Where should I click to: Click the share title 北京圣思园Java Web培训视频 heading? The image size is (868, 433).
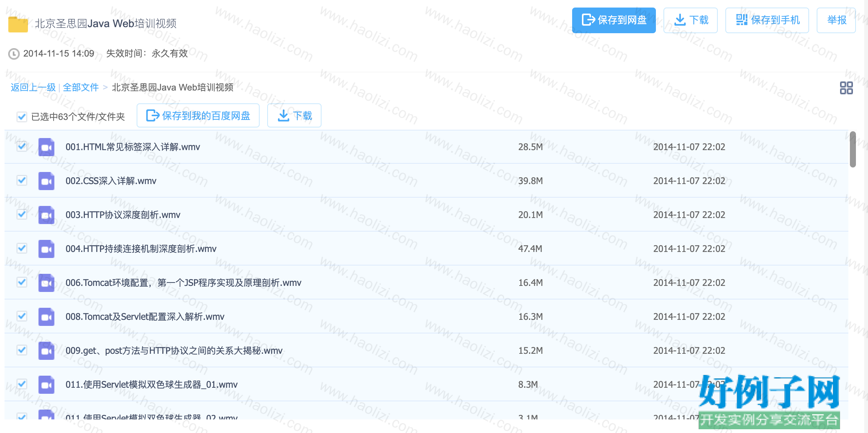click(106, 24)
